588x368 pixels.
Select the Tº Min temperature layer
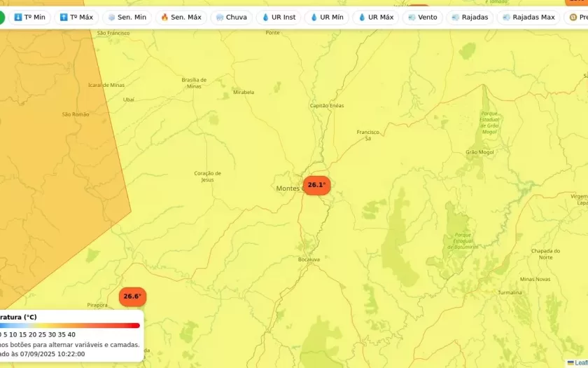point(29,17)
